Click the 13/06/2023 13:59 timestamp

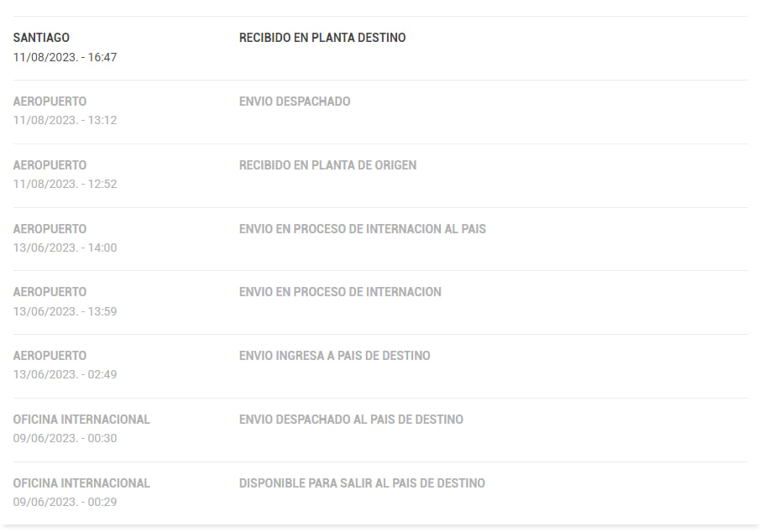pyautogui.click(x=65, y=311)
